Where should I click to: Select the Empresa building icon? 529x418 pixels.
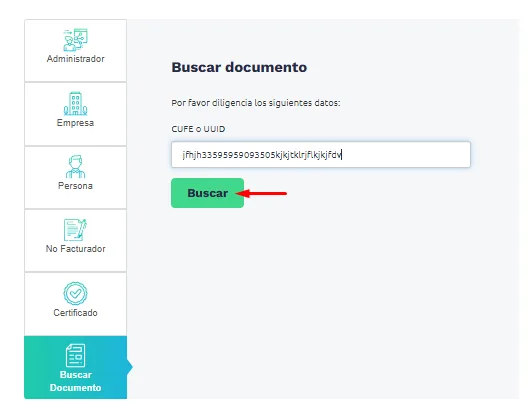tap(75, 103)
